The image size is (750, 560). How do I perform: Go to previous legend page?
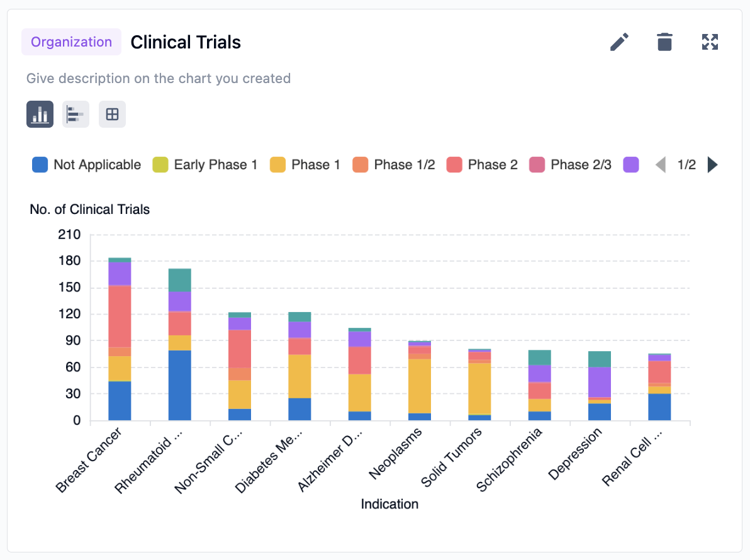[660, 165]
